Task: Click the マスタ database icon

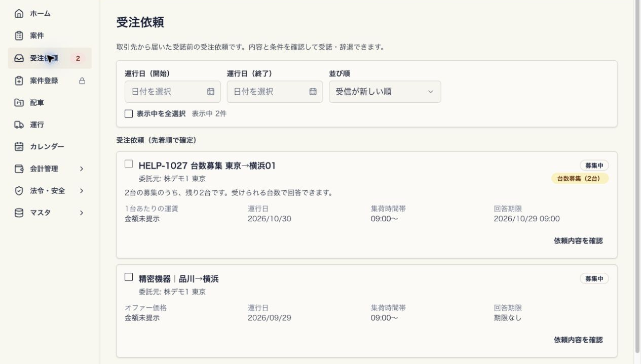Action: pos(19,213)
